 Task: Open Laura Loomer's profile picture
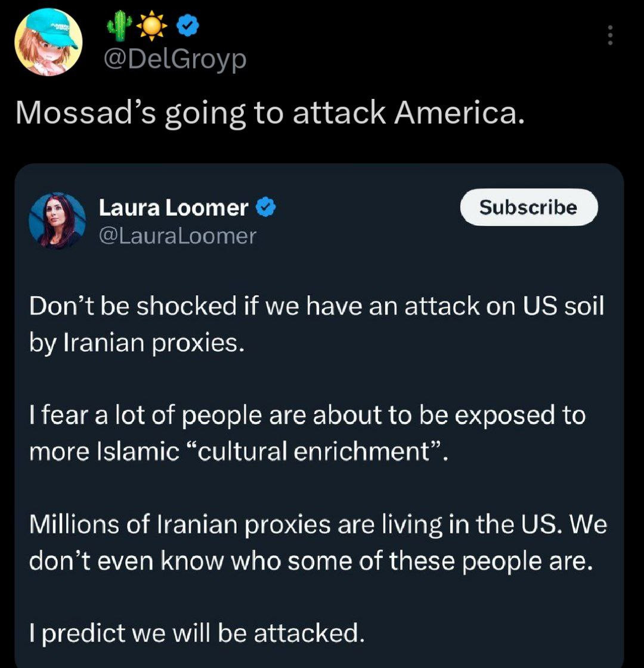pyautogui.click(x=57, y=220)
